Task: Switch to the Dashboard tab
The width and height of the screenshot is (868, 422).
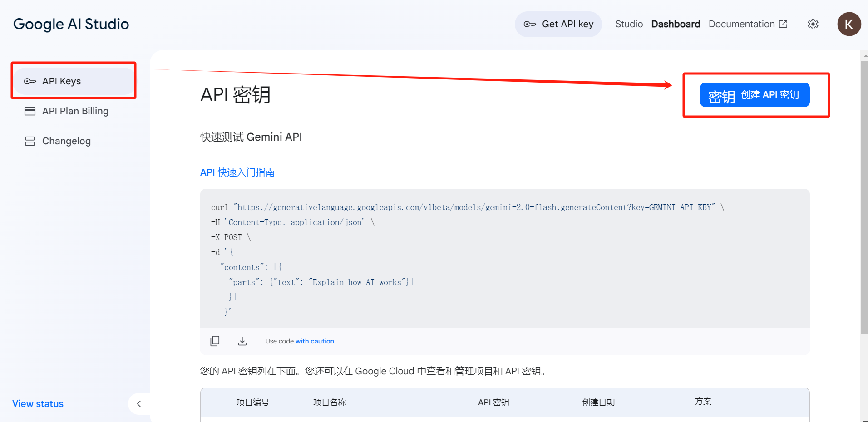Action: pyautogui.click(x=676, y=24)
